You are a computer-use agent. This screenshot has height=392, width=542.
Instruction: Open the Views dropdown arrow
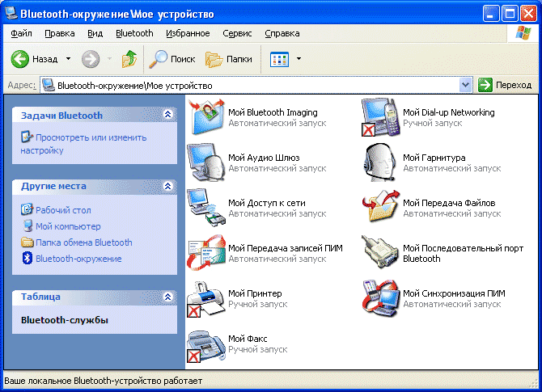(299, 59)
